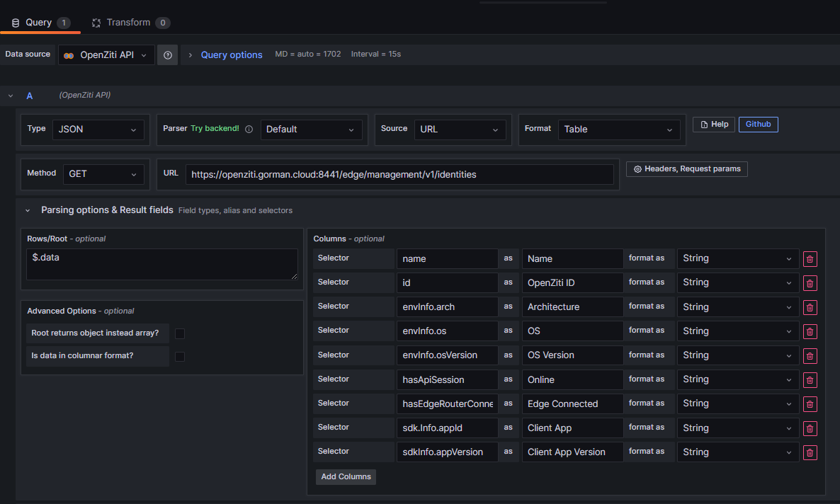Remove the OpenZiti ID column row
This screenshot has height=504, width=840.
coord(810,282)
